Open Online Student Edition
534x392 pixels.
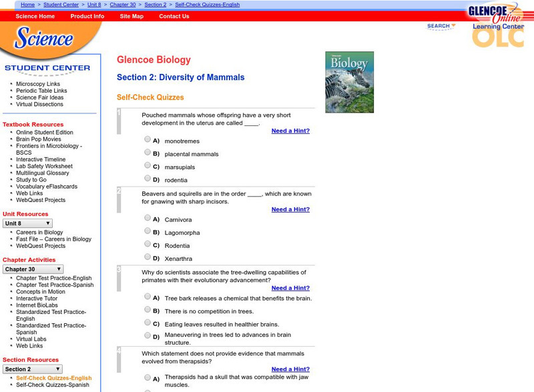coord(45,132)
